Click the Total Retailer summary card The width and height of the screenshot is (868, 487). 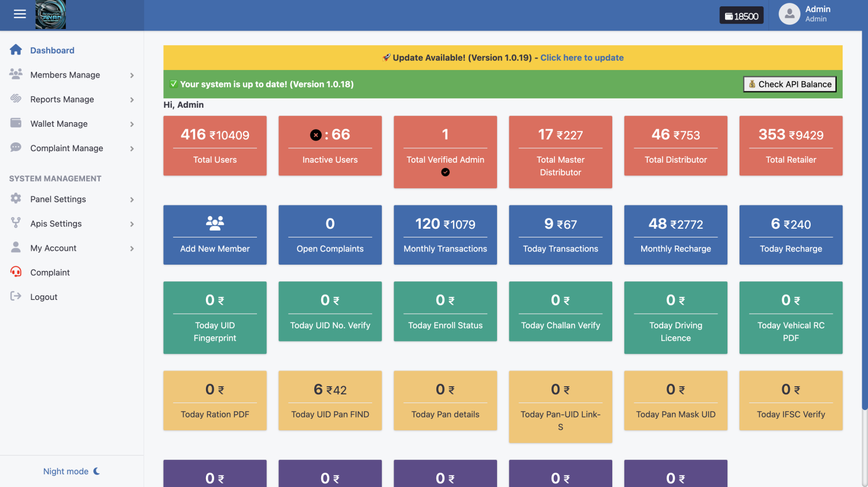[790, 146]
